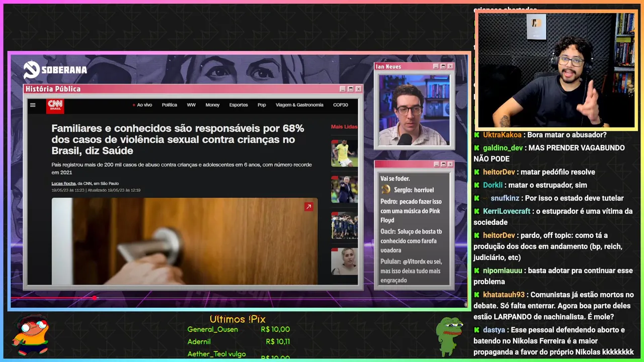Click the Pepe frog emote

[x=449, y=336]
